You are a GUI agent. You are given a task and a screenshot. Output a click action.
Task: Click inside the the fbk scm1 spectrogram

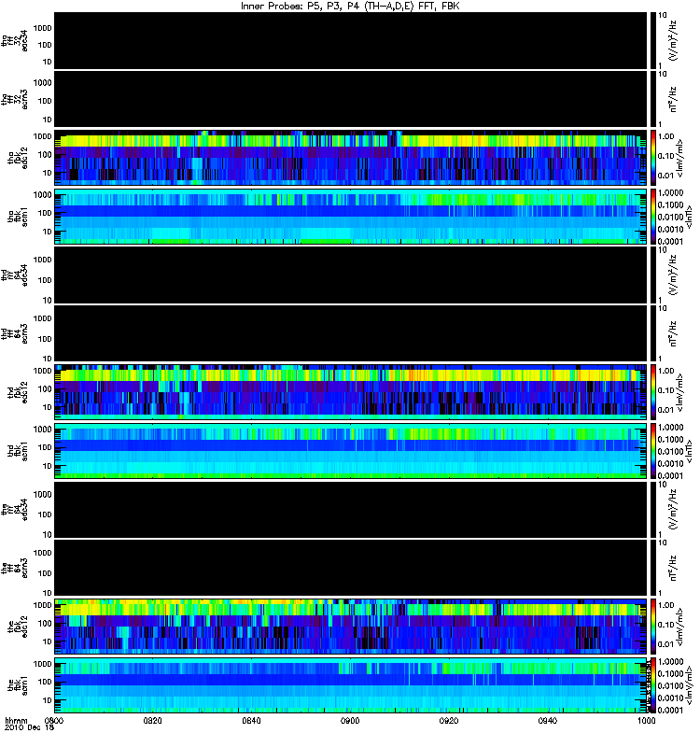coord(351,685)
